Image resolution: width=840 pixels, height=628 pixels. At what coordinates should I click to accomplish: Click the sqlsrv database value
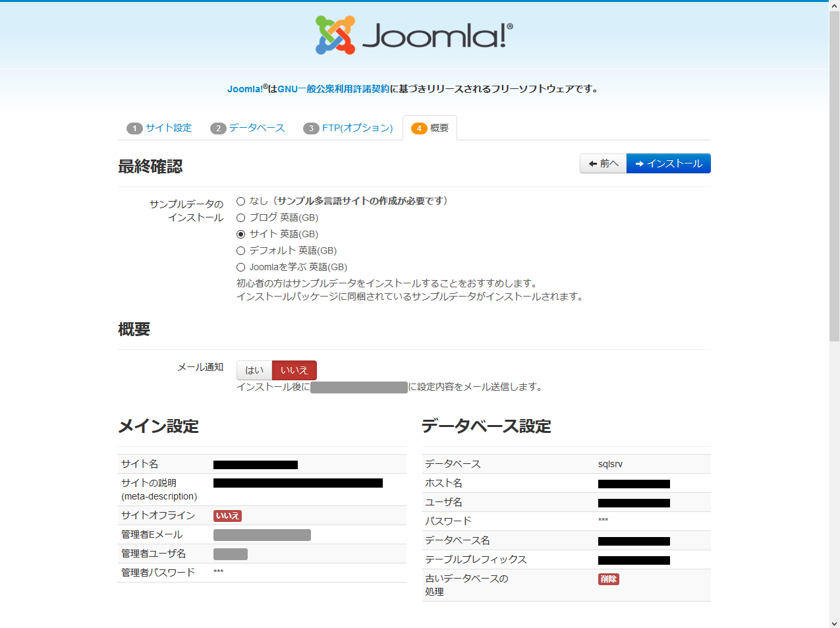[x=610, y=464]
